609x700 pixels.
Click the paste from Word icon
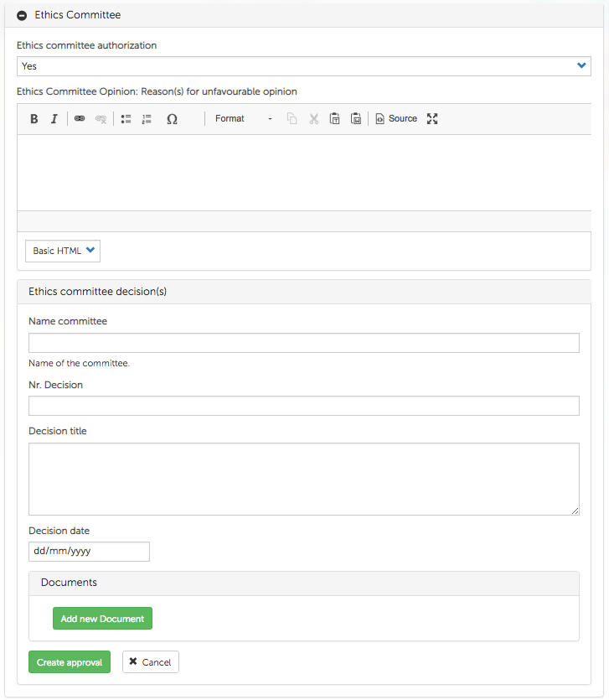point(356,119)
